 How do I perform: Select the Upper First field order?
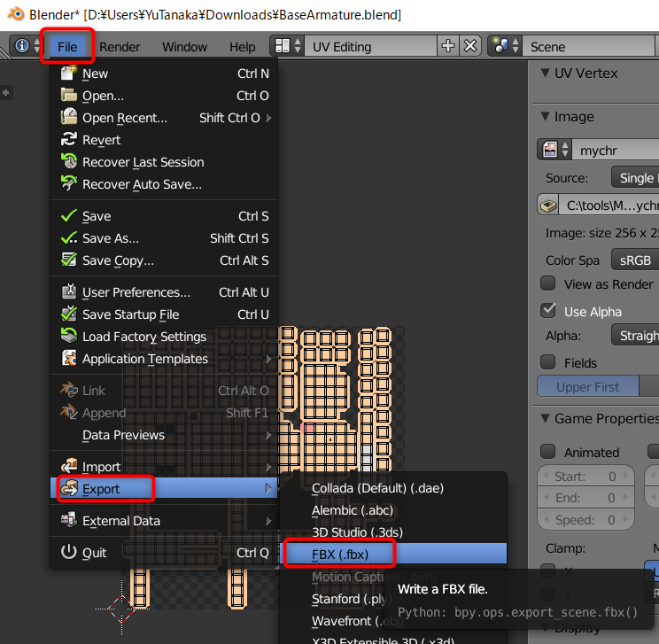587,387
